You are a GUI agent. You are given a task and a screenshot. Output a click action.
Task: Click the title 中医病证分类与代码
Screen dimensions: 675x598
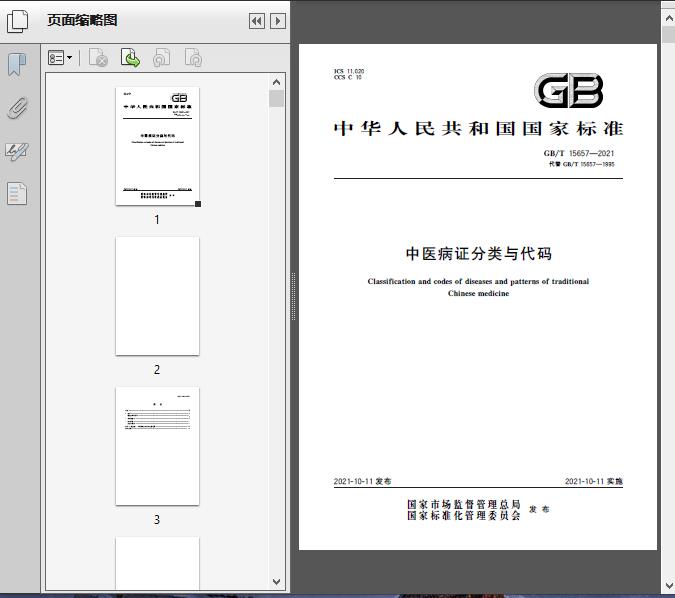(x=478, y=254)
